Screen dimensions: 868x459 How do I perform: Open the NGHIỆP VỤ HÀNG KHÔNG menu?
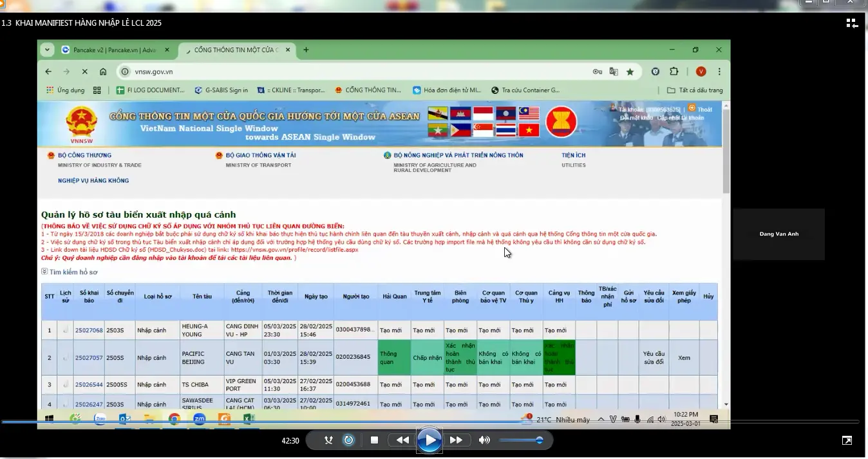point(93,181)
